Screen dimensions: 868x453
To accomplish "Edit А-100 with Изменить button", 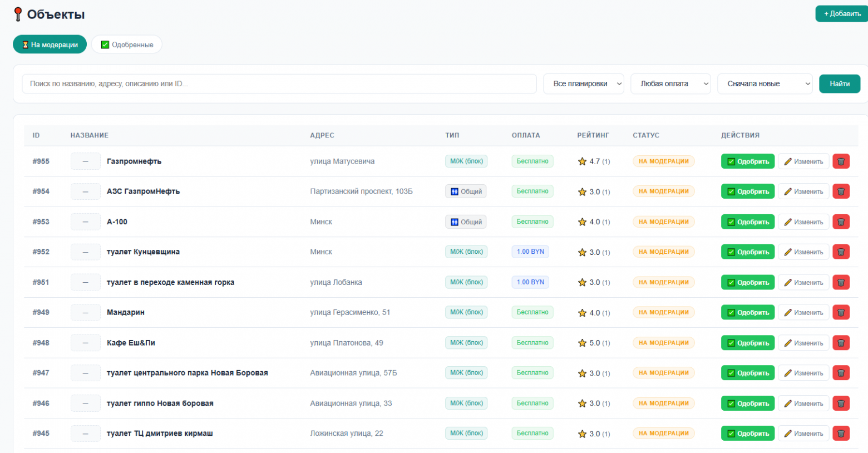I will [x=803, y=221].
